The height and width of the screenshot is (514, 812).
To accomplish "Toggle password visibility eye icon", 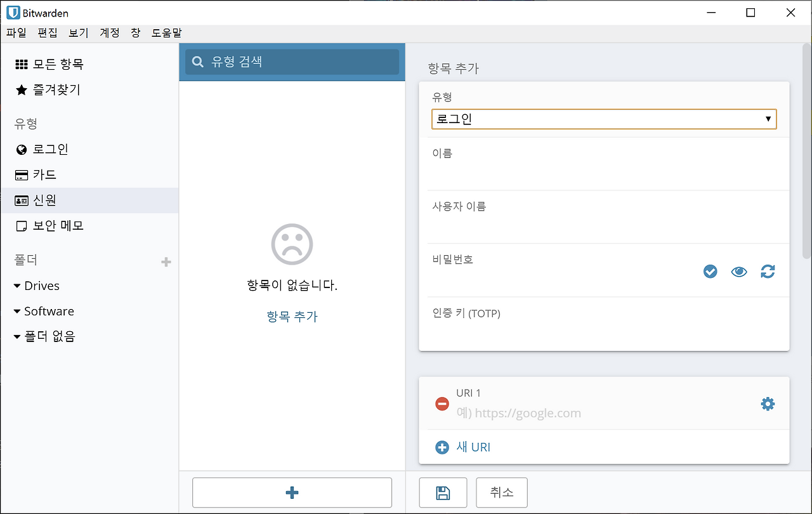I will pos(739,272).
